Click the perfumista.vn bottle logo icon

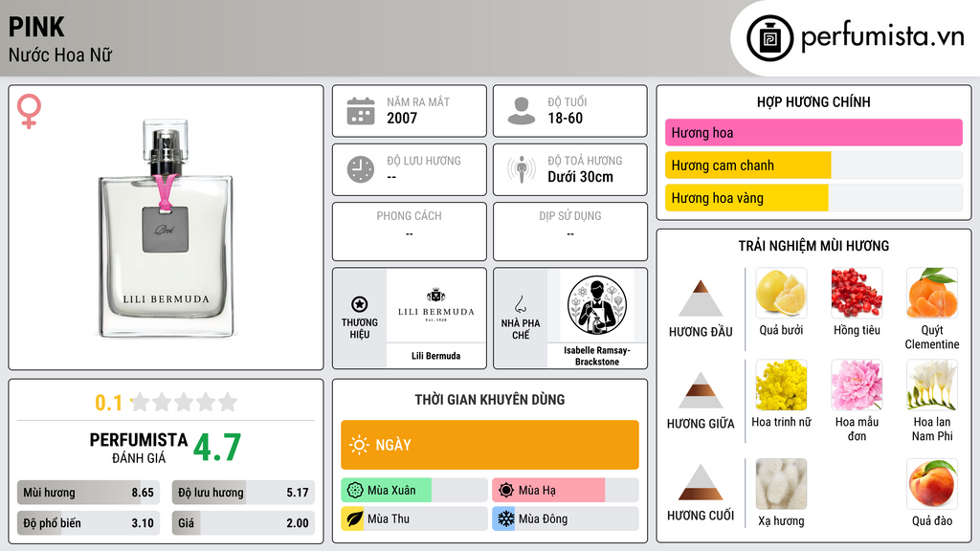click(x=769, y=38)
